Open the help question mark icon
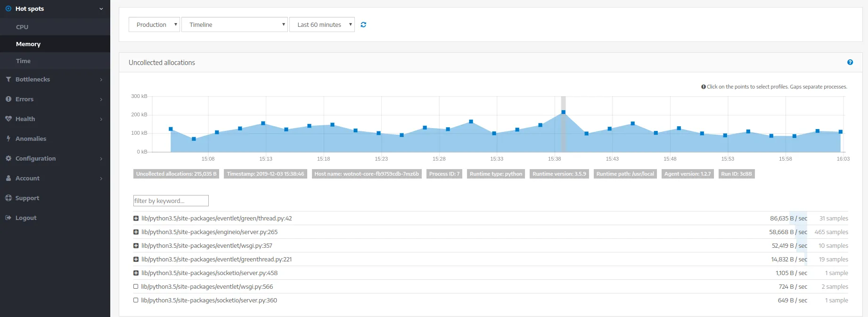Viewport: 868px width, 317px height. (x=850, y=62)
